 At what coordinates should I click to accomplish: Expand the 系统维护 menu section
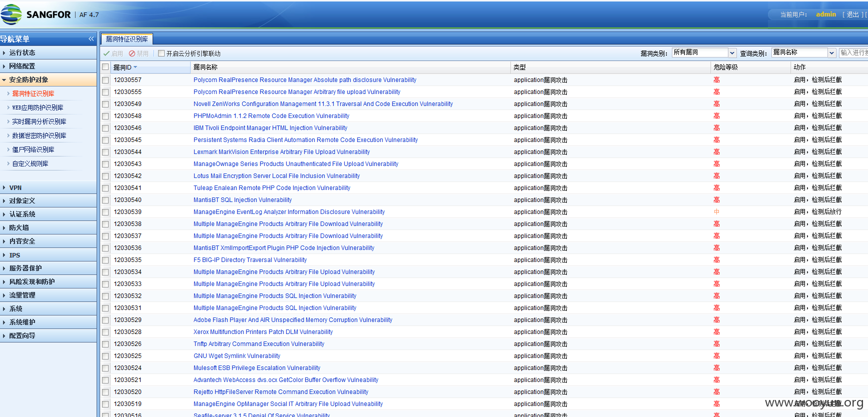48,322
